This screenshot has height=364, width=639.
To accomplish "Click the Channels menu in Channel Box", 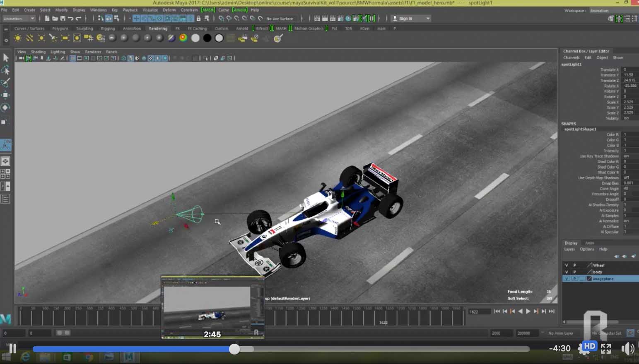I will click(x=571, y=57).
